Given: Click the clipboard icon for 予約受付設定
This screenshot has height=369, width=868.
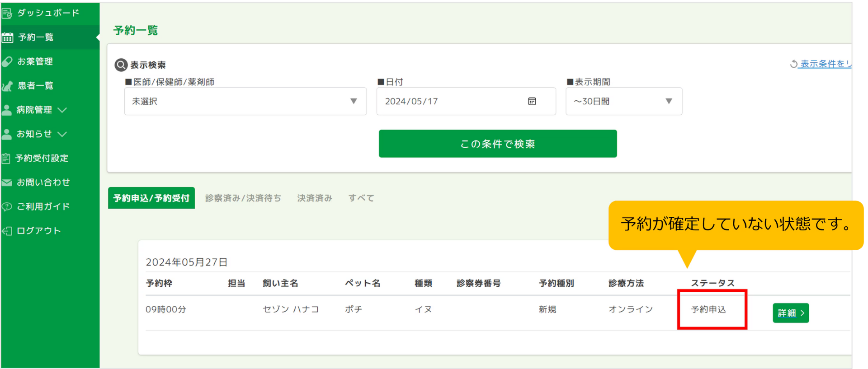Looking at the screenshot, I should [x=6, y=159].
